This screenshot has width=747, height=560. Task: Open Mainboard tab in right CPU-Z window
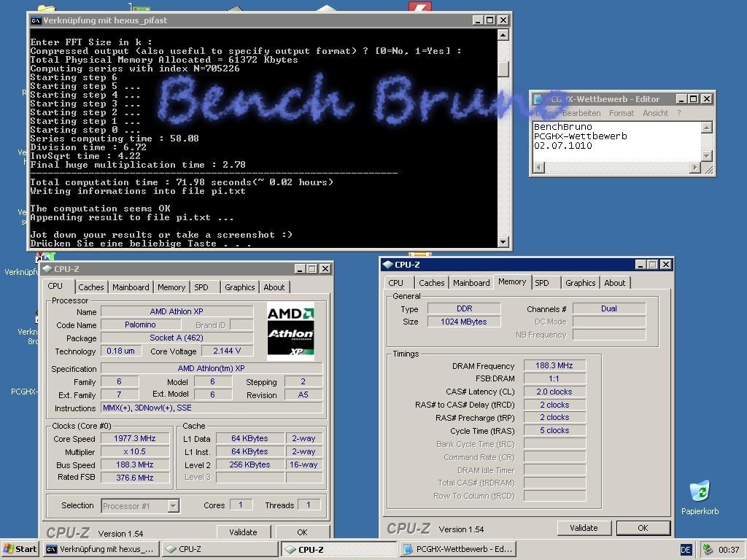(x=471, y=283)
